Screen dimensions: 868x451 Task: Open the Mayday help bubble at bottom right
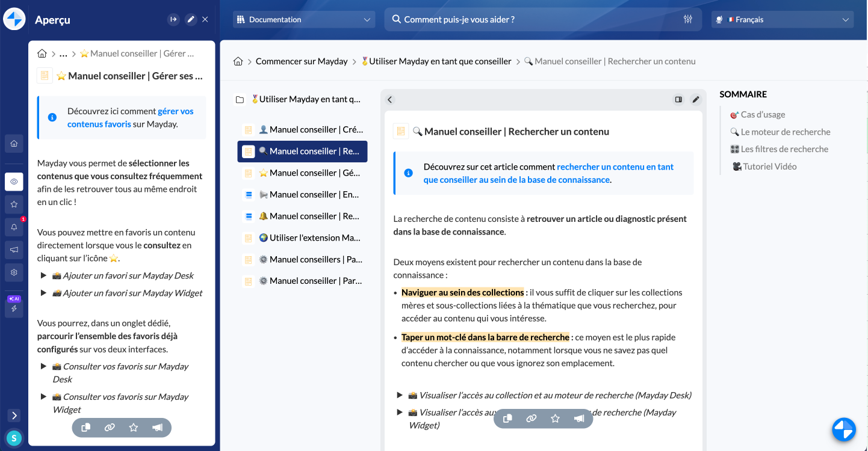tap(844, 429)
